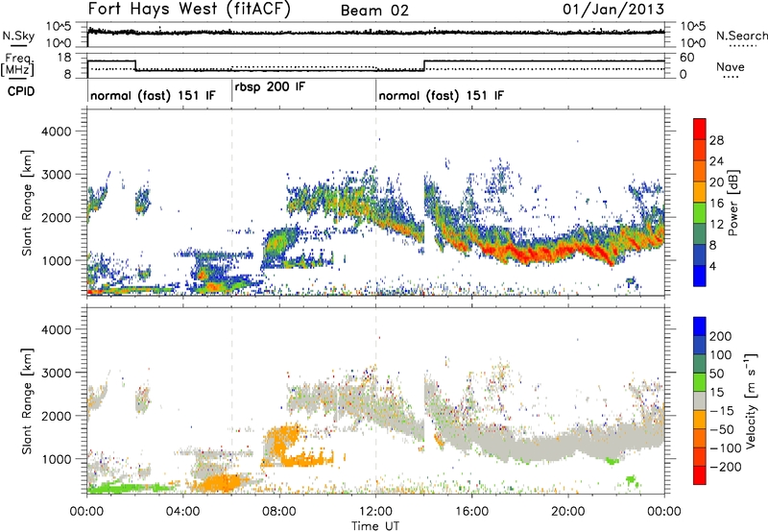Click the '18' frequency axis tick
Screen dimensions: 768x532
(x=64, y=58)
